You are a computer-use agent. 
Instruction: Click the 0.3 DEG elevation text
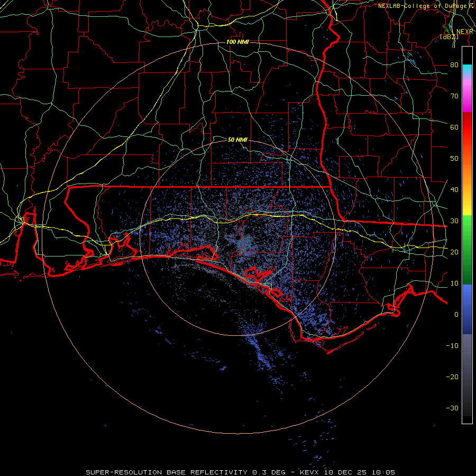tap(269, 472)
